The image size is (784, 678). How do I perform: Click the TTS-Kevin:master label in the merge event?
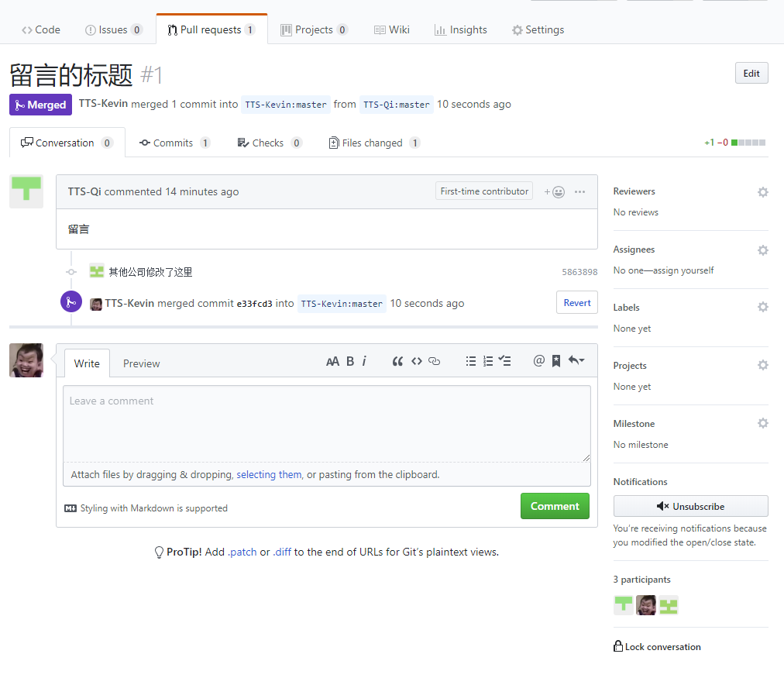342,304
